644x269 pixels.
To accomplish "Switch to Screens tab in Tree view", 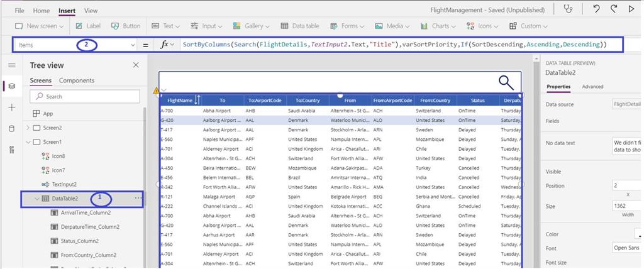I will (41, 80).
